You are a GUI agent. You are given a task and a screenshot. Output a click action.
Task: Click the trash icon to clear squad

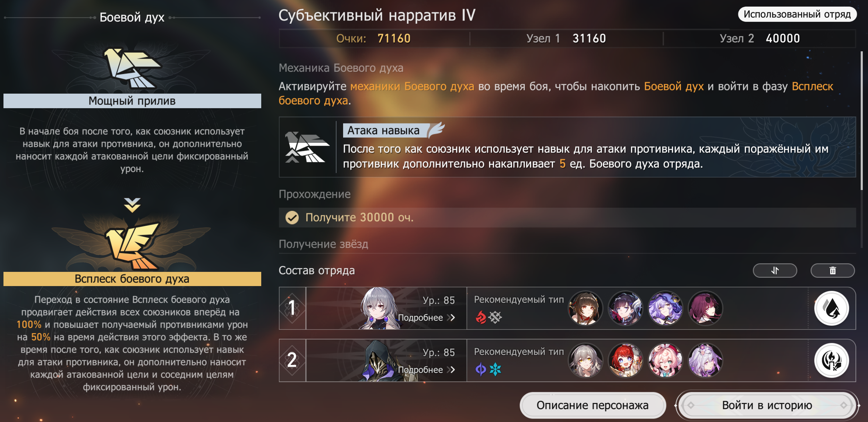pos(832,270)
